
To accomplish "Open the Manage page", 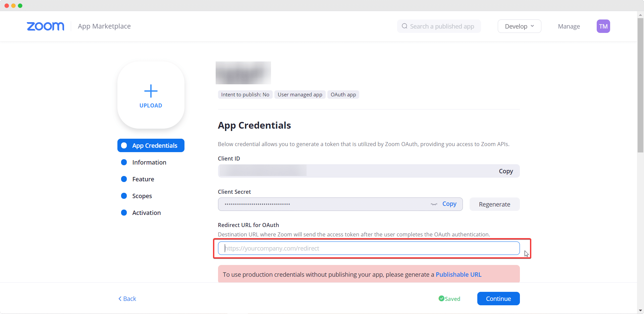I will [x=569, y=26].
